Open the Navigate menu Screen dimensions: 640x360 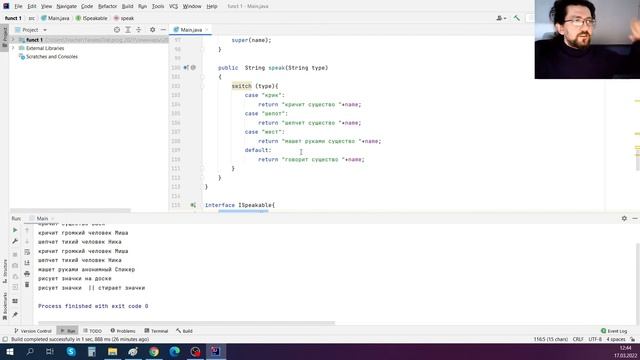[x=67, y=6]
